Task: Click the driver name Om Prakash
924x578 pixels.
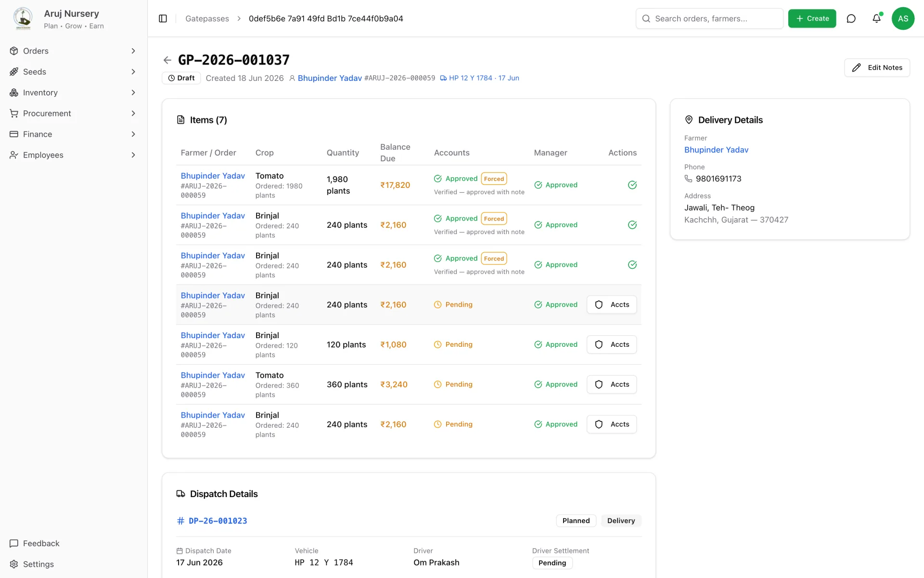Action: (436, 563)
